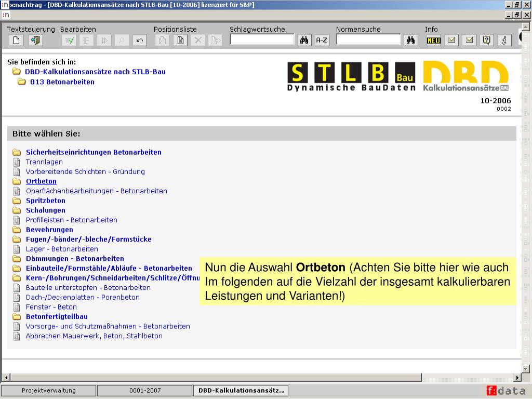The width and height of the screenshot is (532, 399).
Task: Select the Trennlagen entry
Action: 44,162
